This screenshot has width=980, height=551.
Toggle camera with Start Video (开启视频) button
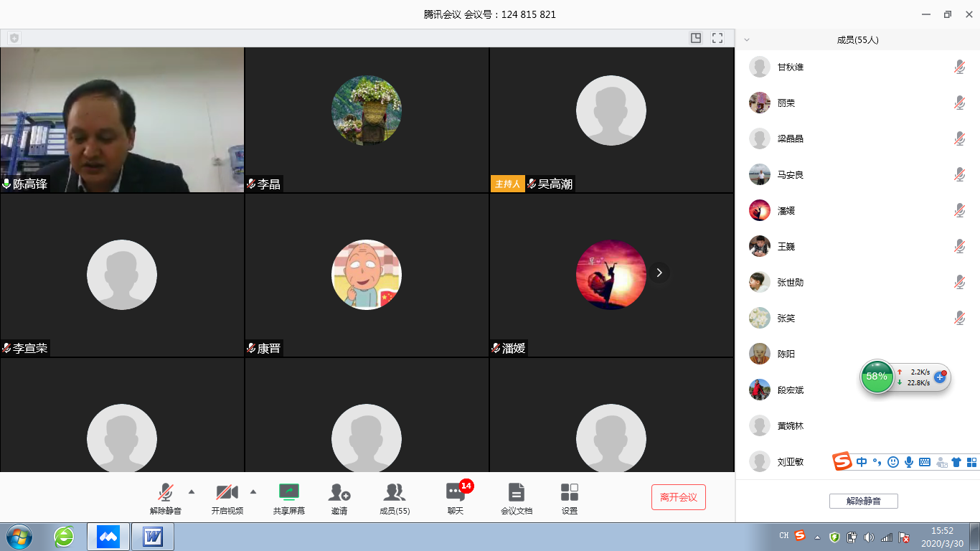tap(227, 492)
